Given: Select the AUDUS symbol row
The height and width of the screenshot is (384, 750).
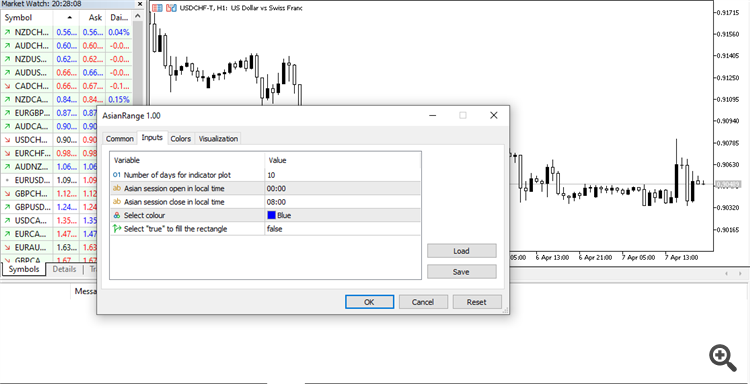Looking at the screenshot, I should point(66,73).
